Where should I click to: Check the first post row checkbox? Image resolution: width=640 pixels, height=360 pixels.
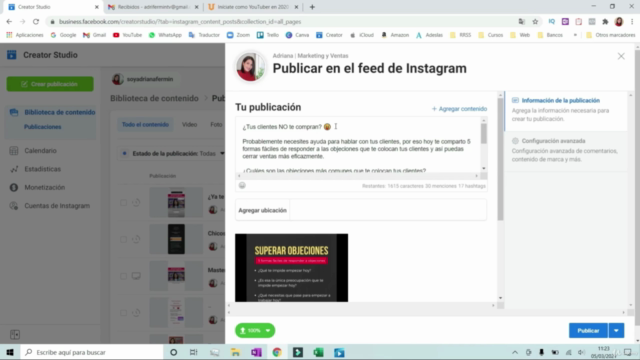[123, 202]
